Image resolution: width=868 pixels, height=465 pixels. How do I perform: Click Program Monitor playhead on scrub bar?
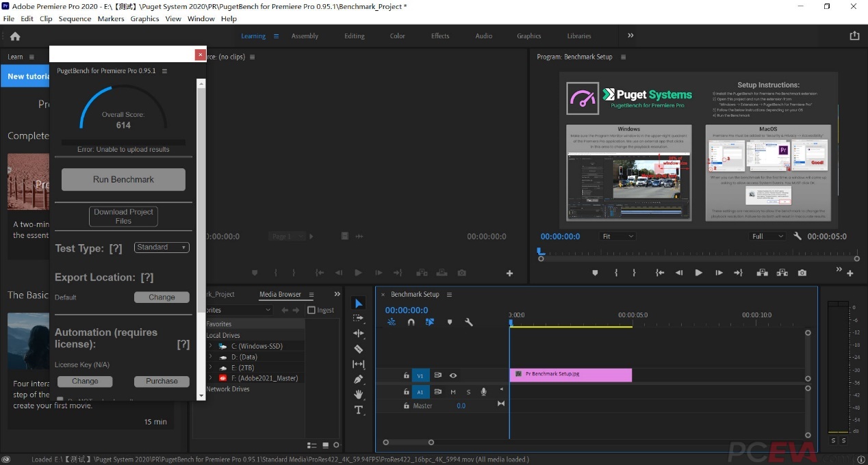click(540, 252)
